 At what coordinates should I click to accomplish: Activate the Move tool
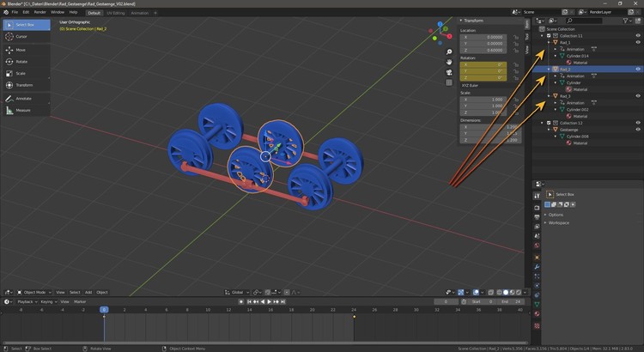coord(21,50)
